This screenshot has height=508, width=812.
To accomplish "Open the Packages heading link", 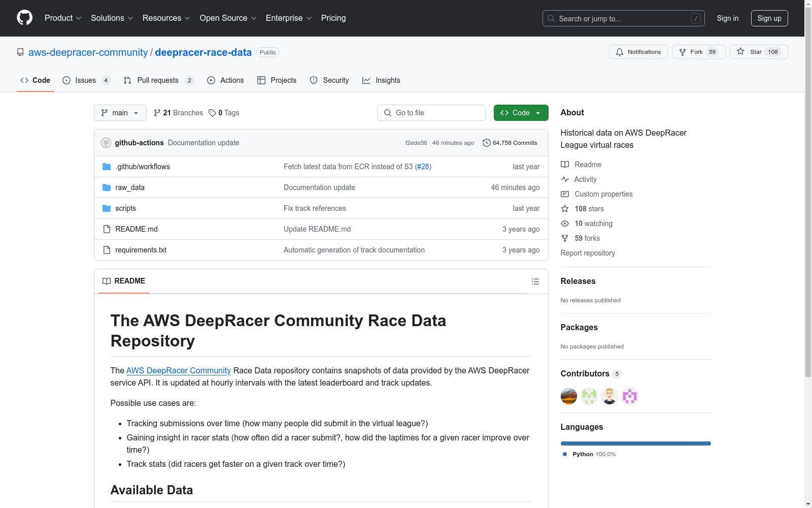I will (579, 328).
